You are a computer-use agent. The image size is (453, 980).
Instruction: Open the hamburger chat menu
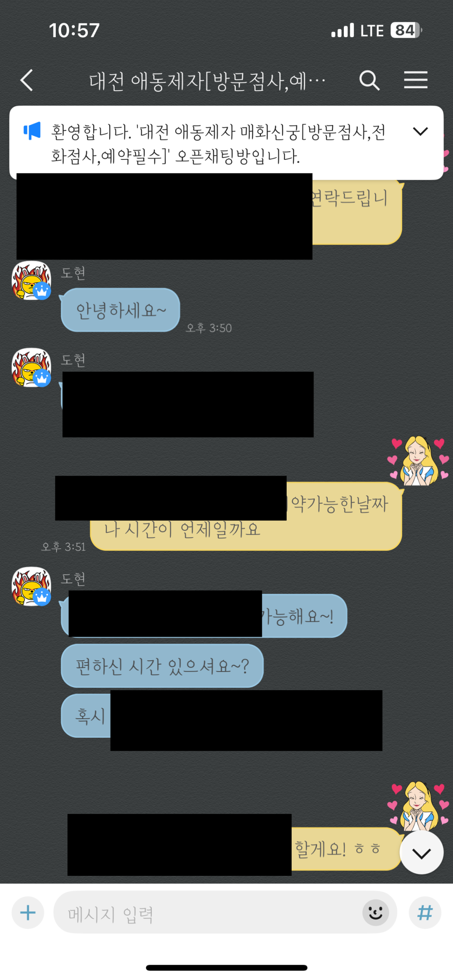(x=415, y=80)
